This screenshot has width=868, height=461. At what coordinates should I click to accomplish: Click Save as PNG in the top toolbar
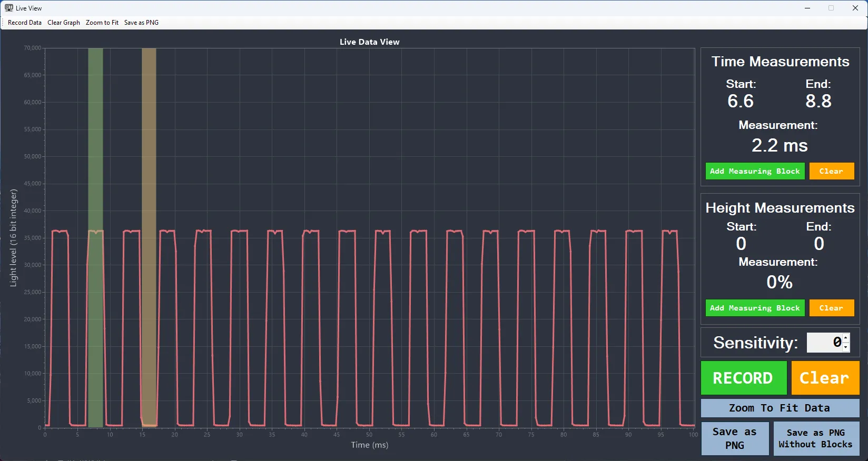pos(141,23)
